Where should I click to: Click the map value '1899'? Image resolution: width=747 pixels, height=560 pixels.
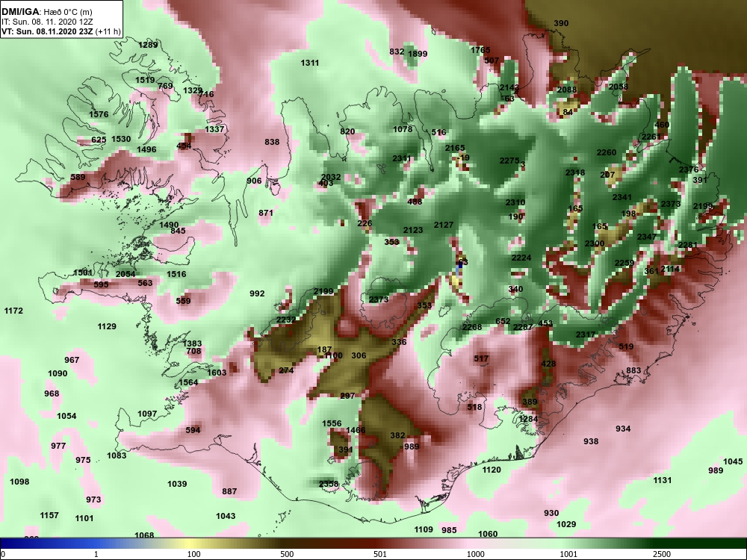418,54
